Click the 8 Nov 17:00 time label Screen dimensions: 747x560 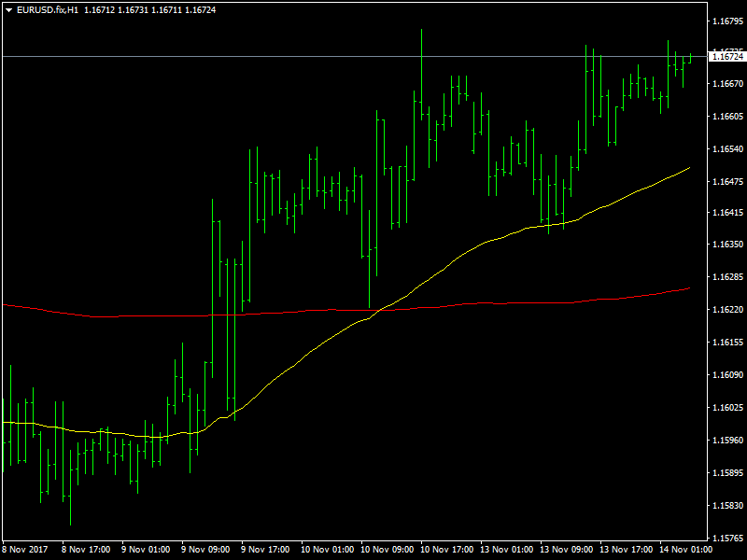[86, 550]
